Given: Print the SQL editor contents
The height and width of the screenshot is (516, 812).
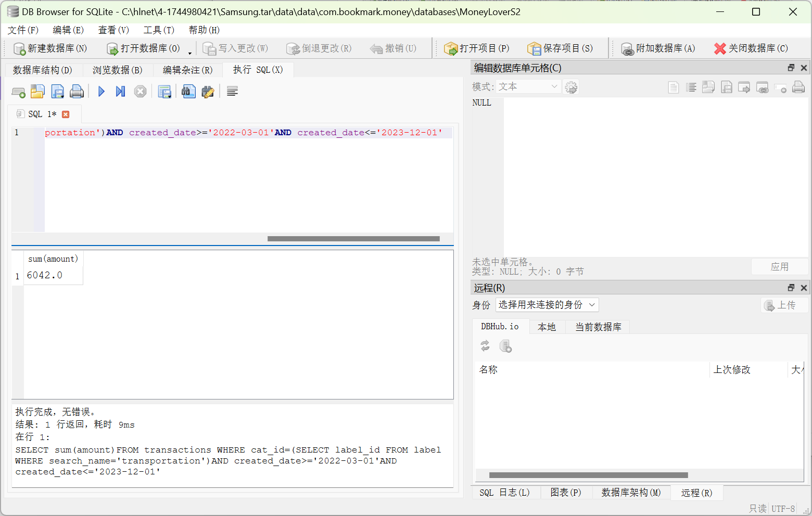Looking at the screenshot, I should click(x=77, y=92).
